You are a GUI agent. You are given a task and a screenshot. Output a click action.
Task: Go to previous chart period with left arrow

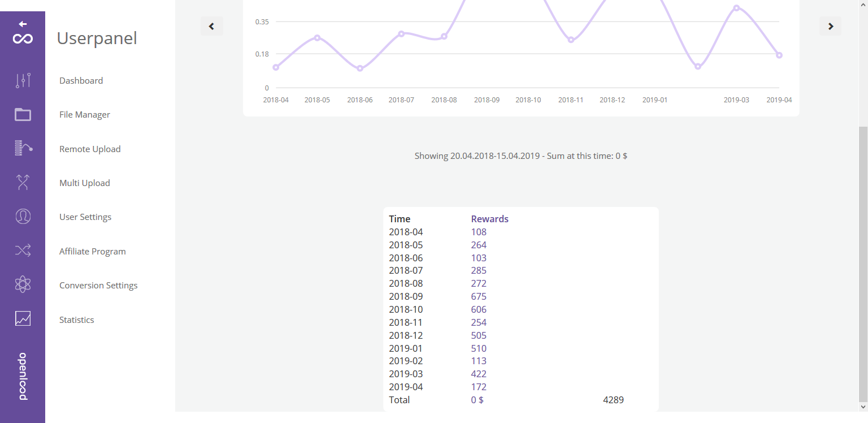pos(211,26)
